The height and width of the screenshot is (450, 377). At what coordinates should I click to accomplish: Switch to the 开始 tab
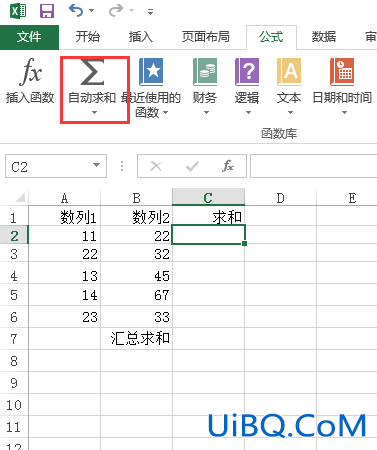pos(88,37)
